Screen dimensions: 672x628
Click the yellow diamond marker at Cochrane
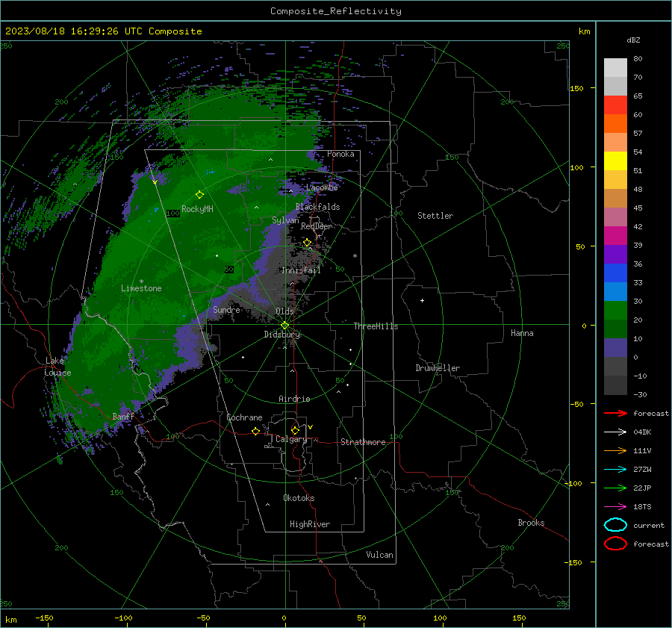255,431
